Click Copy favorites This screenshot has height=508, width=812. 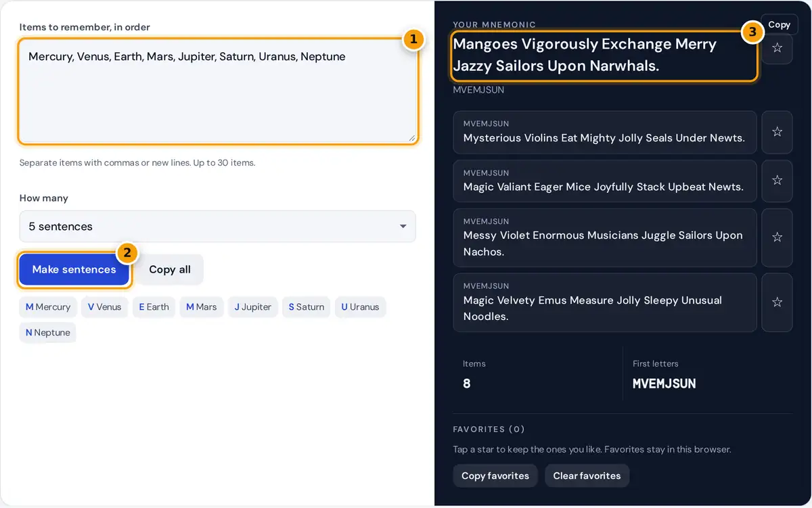pos(495,476)
